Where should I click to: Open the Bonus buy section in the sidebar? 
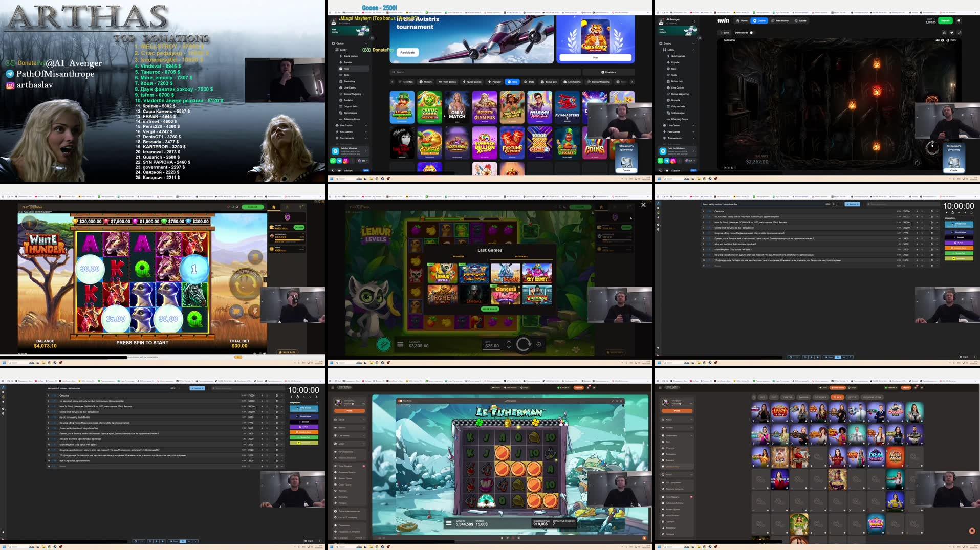(x=349, y=81)
